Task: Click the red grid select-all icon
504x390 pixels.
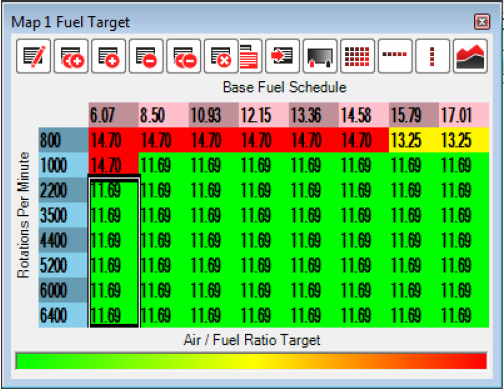Action: tap(357, 56)
